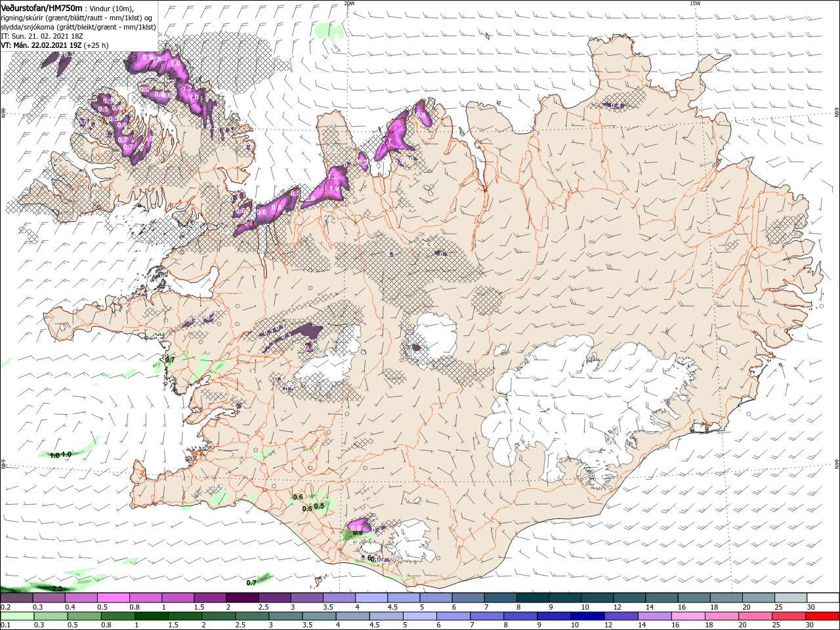Click the 2.3 rain value near the bottom-left corner

point(57,589)
